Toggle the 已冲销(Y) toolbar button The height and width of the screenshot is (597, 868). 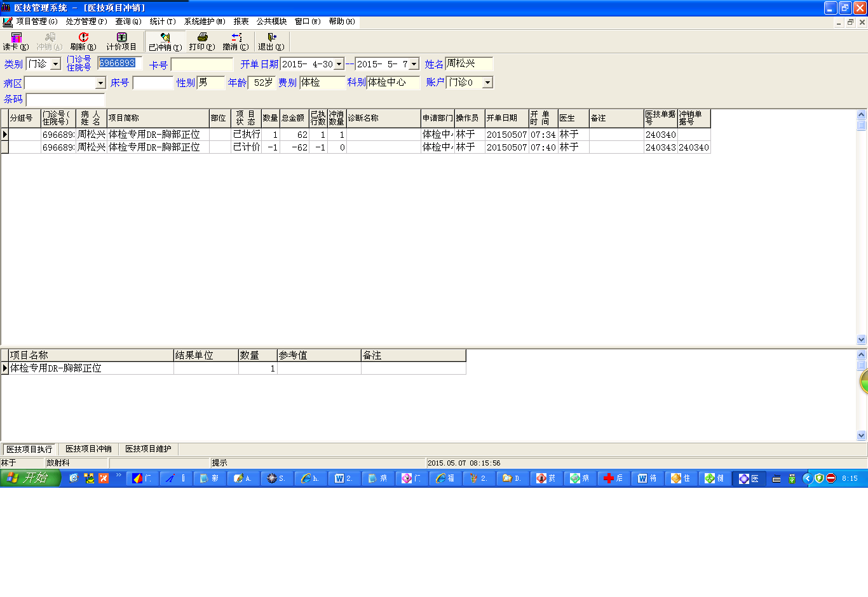tap(165, 42)
